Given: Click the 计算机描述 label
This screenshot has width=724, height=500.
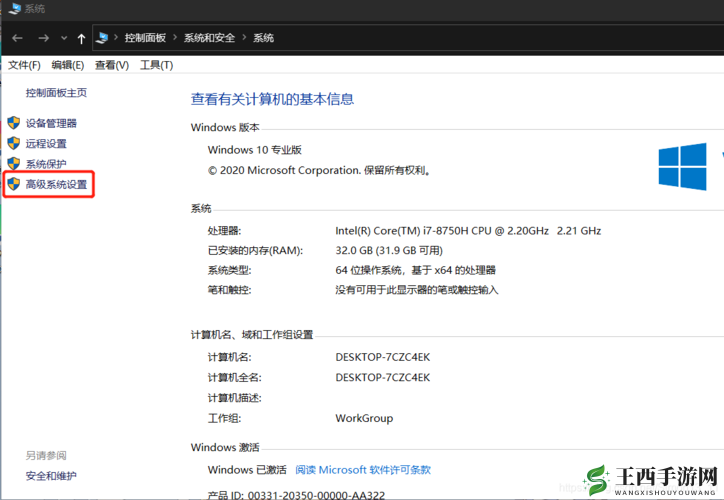Looking at the screenshot, I should point(235,398).
